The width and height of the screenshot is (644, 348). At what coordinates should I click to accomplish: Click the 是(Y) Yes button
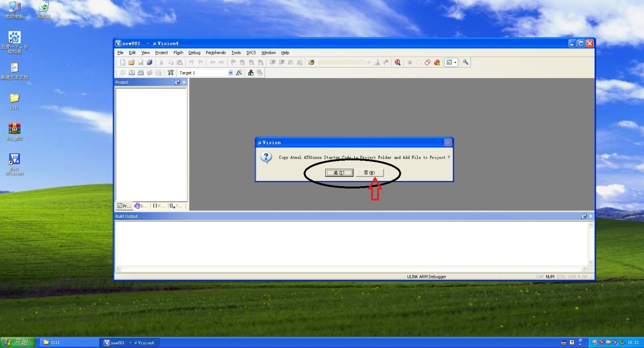click(x=338, y=173)
